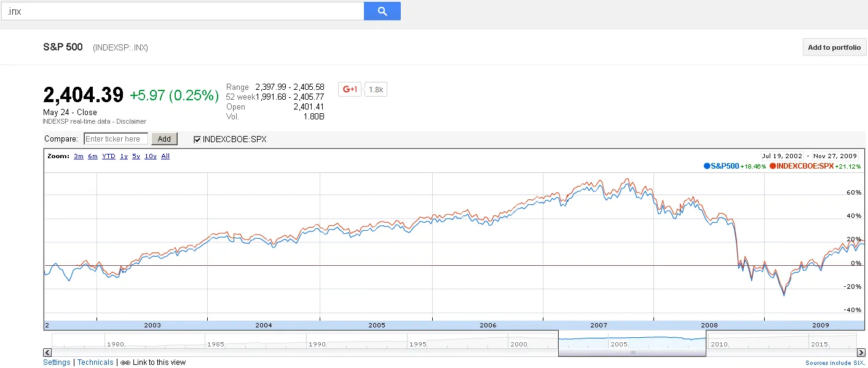The height and width of the screenshot is (368, 868).
Task: Click the Add to portfolio button
Action: click(x=834, y=47)
